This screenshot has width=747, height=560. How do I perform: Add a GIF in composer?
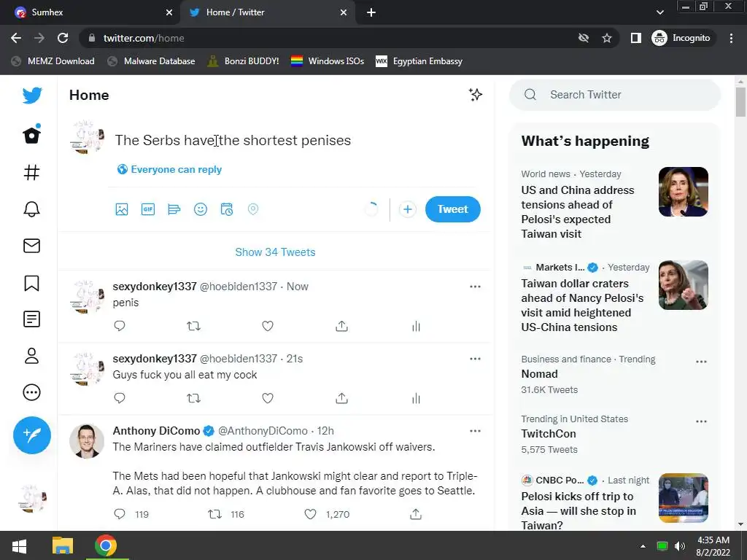(x=148, y=209)
